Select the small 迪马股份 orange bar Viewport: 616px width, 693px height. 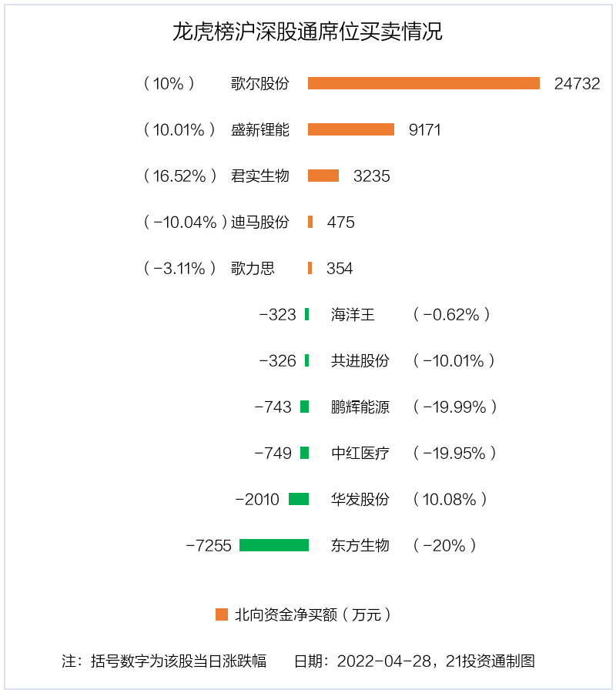[x=310, y=222]
